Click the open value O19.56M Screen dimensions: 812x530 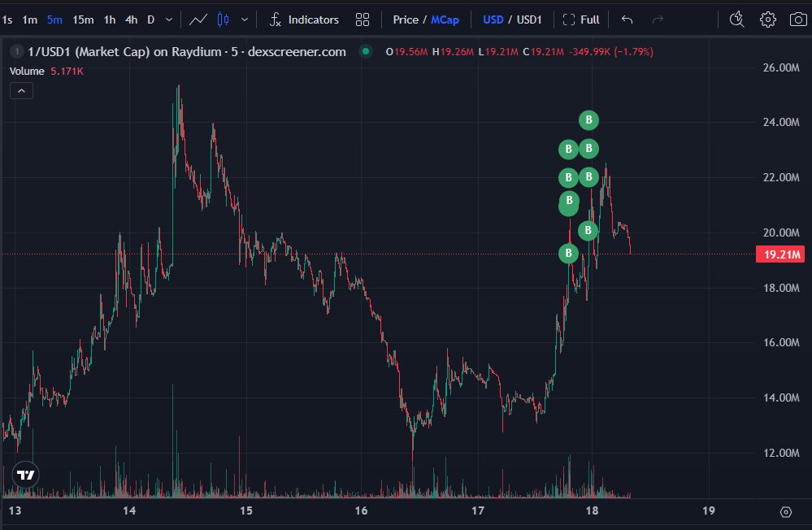(x=407, y=52)
